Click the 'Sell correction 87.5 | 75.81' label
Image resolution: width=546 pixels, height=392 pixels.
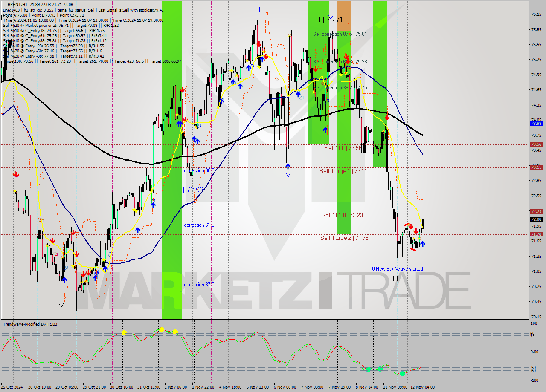[x=340, y=34]
